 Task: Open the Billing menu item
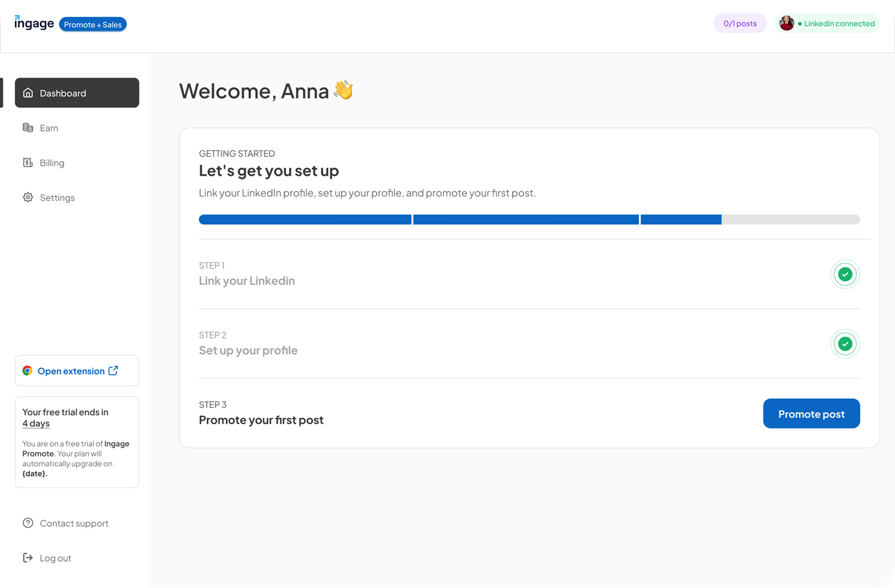(77, 163)
